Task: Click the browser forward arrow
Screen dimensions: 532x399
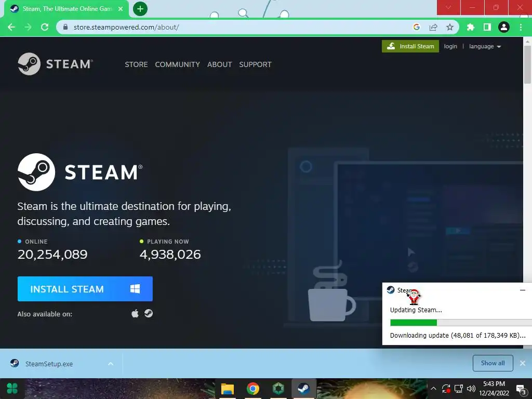Action: pos(28,27)
